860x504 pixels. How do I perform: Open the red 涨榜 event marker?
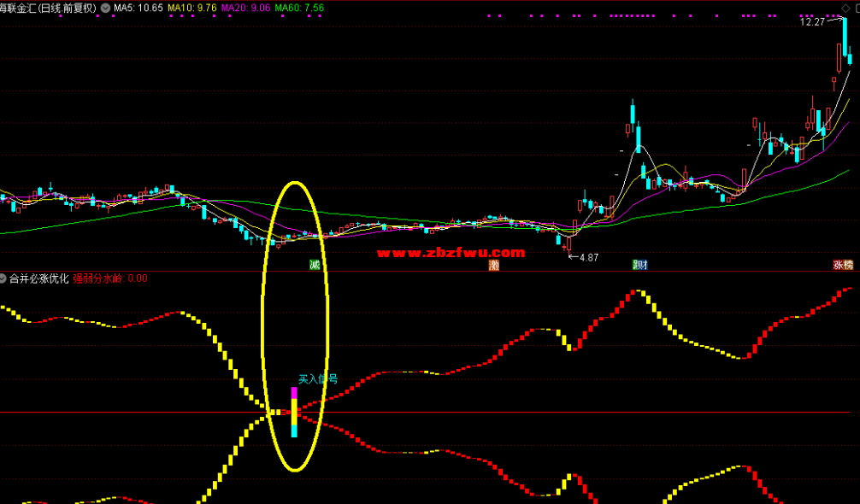pyautogui.click(x=843, y=266)
